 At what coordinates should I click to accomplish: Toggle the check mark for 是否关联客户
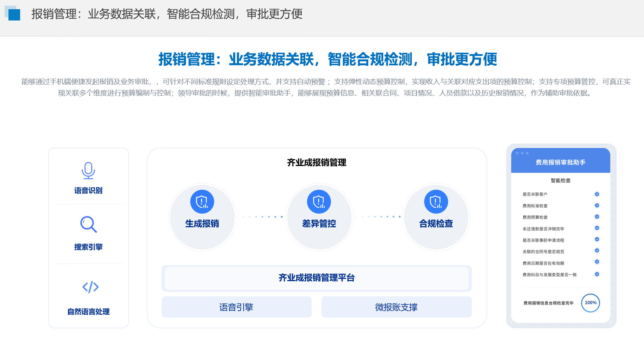click(x=597, y=194)
